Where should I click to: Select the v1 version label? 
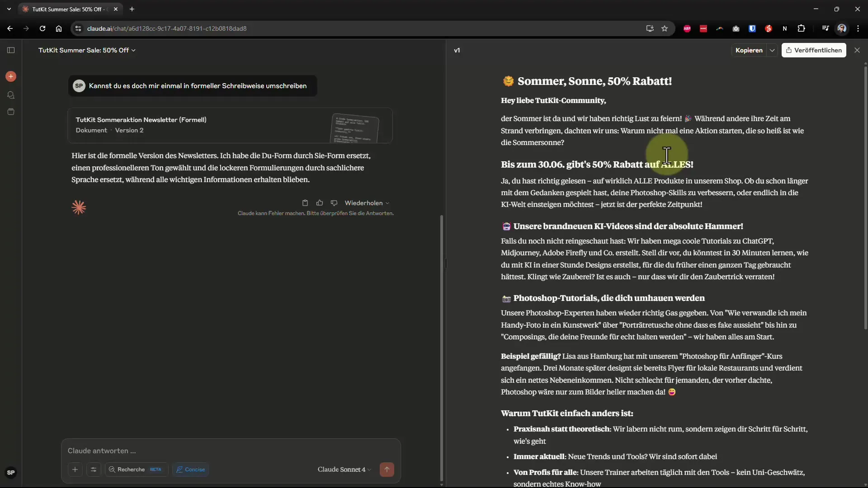click(457, 50)
